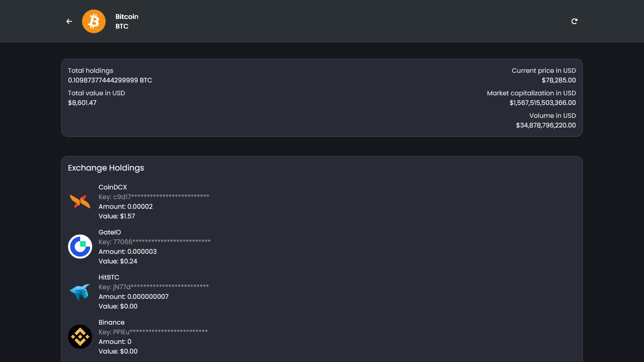
Task: Select the Binance key PPIEu
Action: 153,332
